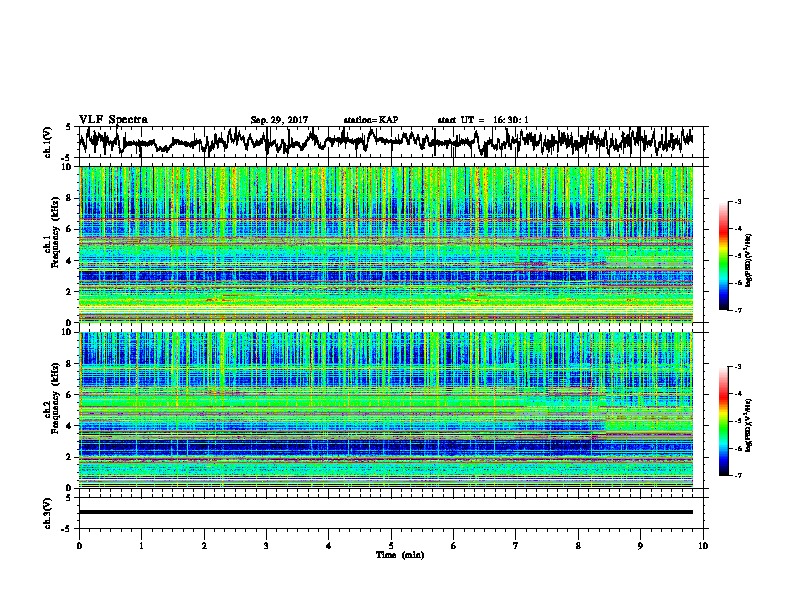
Task: Click the "station=KAP" label
Action: [x=371, y=120]
